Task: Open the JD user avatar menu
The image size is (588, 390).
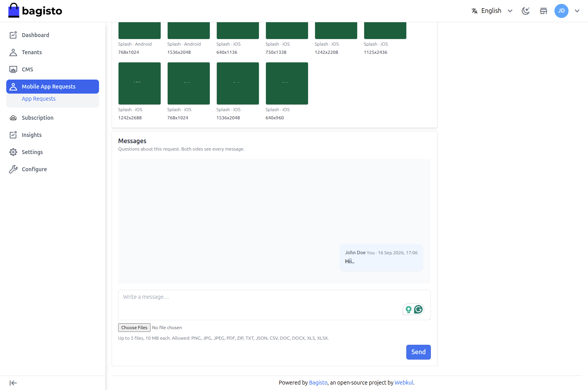Action: tap(561, 11)
